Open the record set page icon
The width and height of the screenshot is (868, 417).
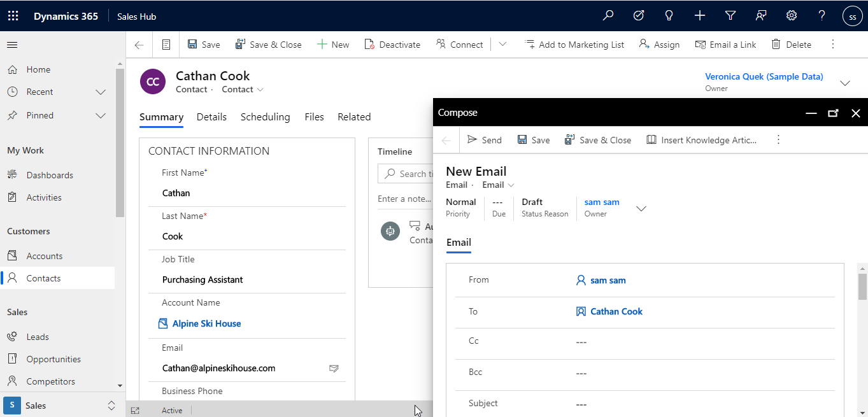pos(166,45)
